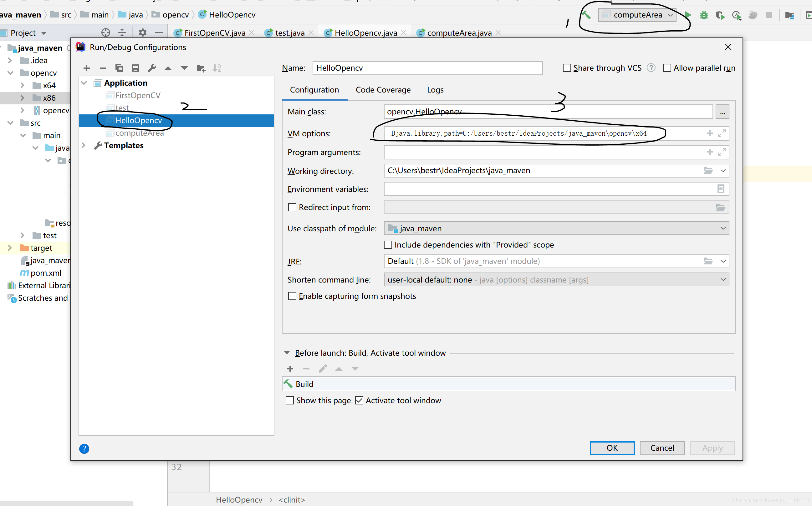Copy the configuration using duplicate icon
This screenshot has height=506, width=812.
(119, 68)
